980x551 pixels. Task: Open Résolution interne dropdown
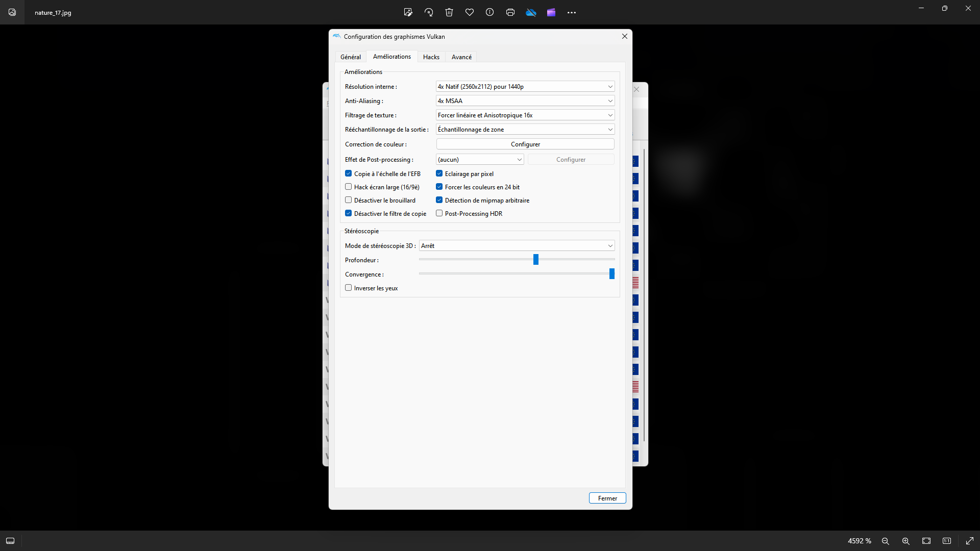[x=525, y=87]
